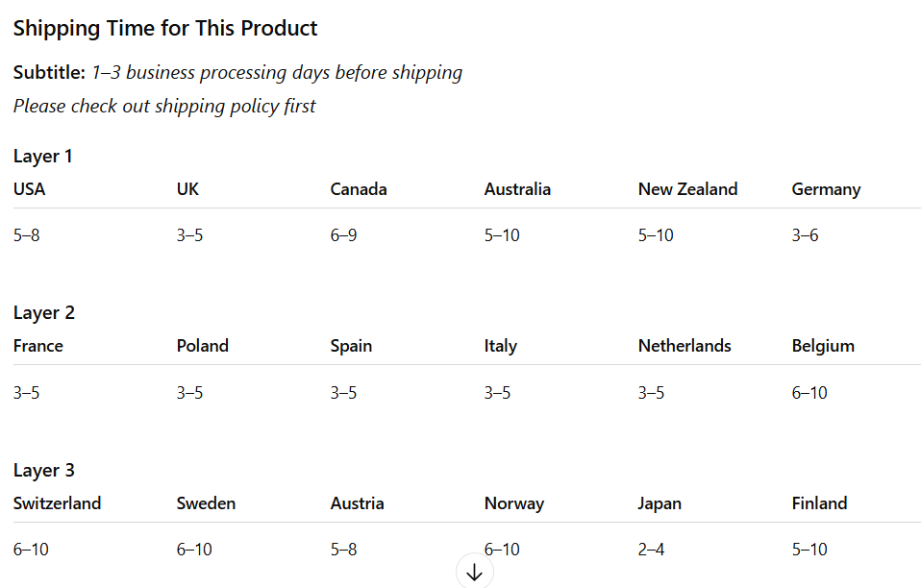Click the Finland column header

pos(819,503)
